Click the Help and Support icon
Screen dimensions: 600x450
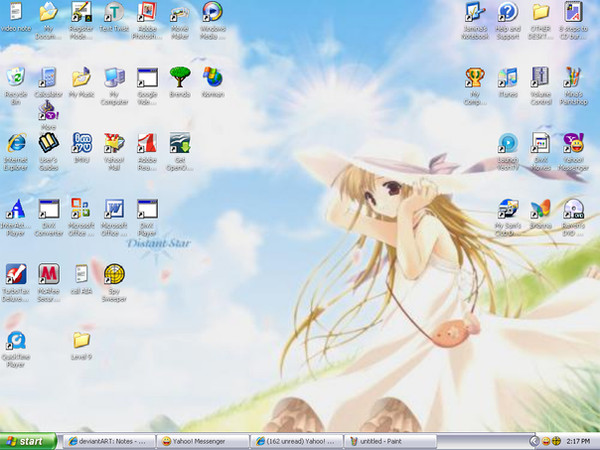(x=508, y=14)
